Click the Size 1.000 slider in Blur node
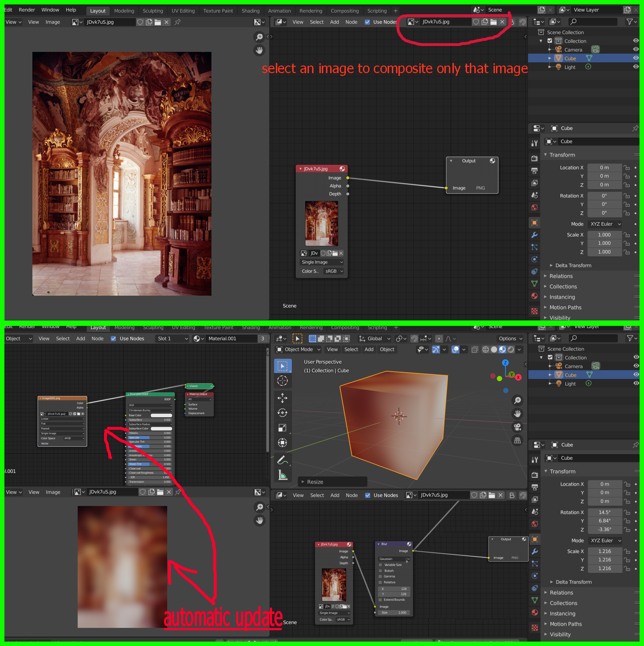This screenshot has width=644, height=646. click(394, 613)
